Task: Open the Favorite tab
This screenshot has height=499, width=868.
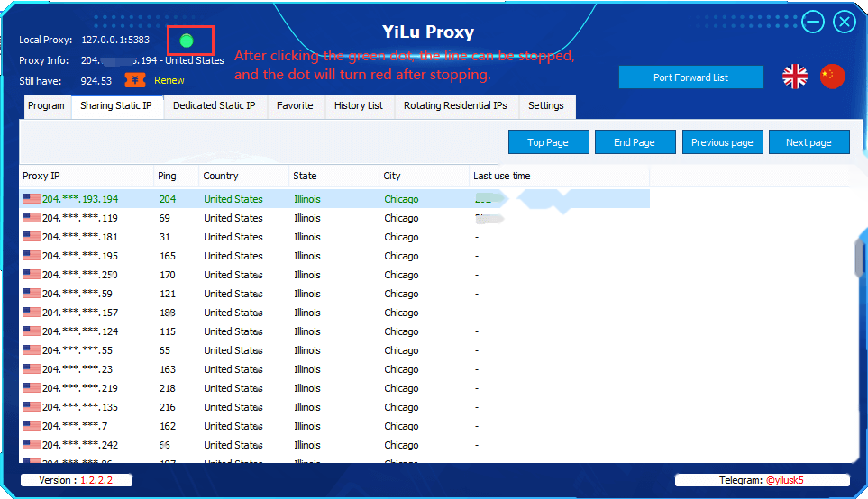Action: [295, 106]
